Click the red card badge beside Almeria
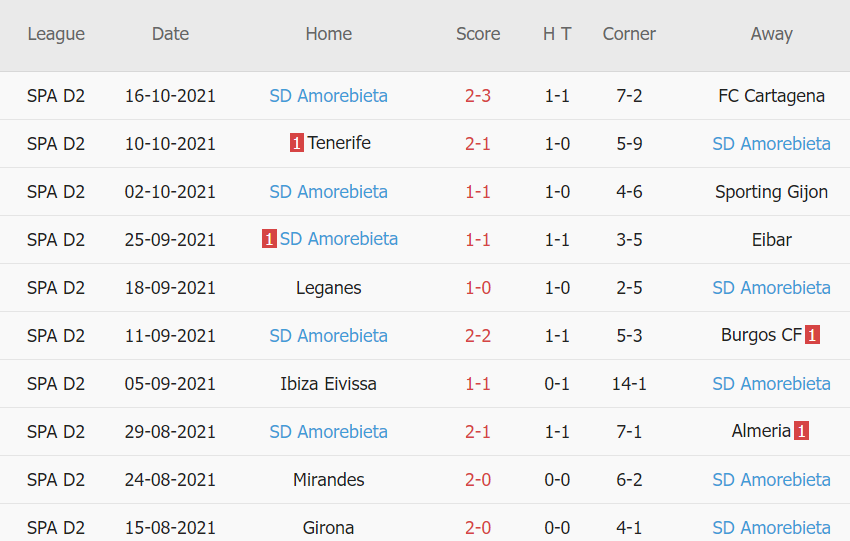 pyautogui.click(x=801, y=431)
